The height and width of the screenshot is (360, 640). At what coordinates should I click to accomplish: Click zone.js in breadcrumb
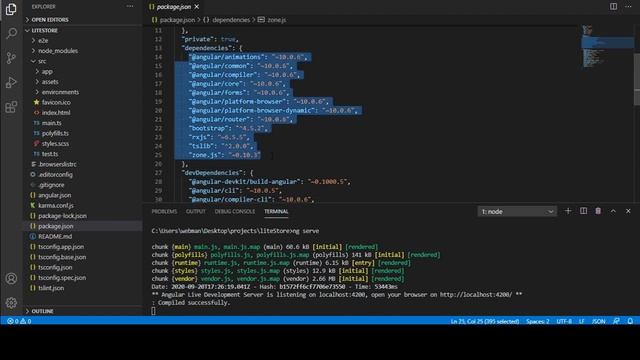[277, 20]
